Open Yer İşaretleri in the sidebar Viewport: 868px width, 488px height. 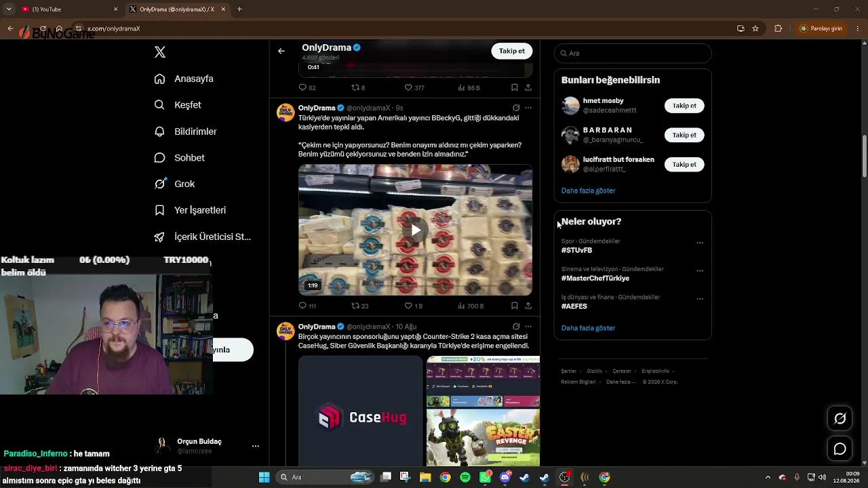coord(190,210)
